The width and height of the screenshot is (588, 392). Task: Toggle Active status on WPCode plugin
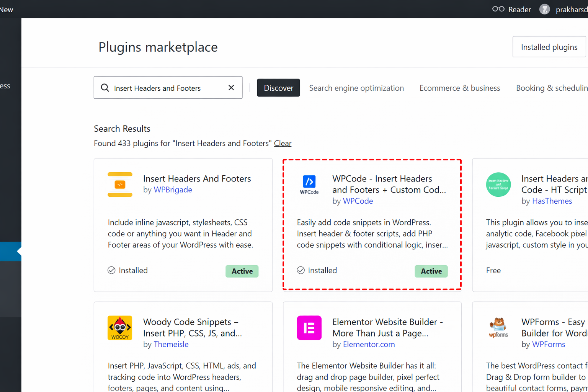click(x=431, y=271)
